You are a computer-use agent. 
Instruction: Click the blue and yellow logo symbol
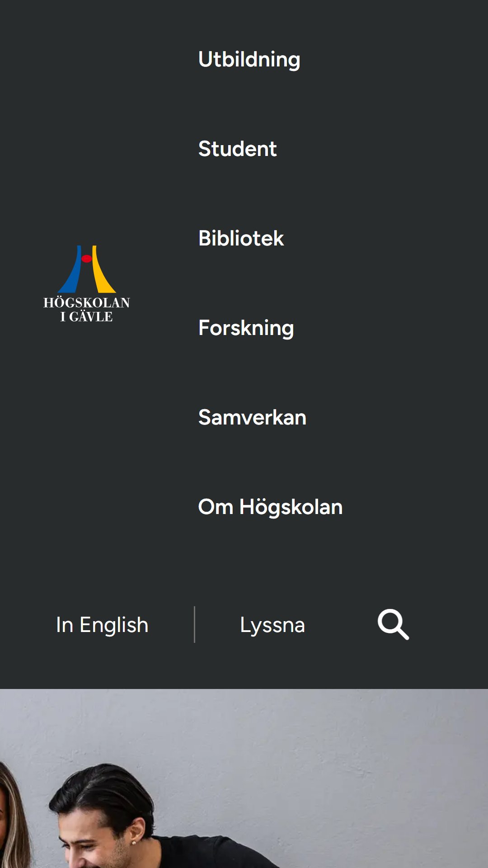click(87, 269)
